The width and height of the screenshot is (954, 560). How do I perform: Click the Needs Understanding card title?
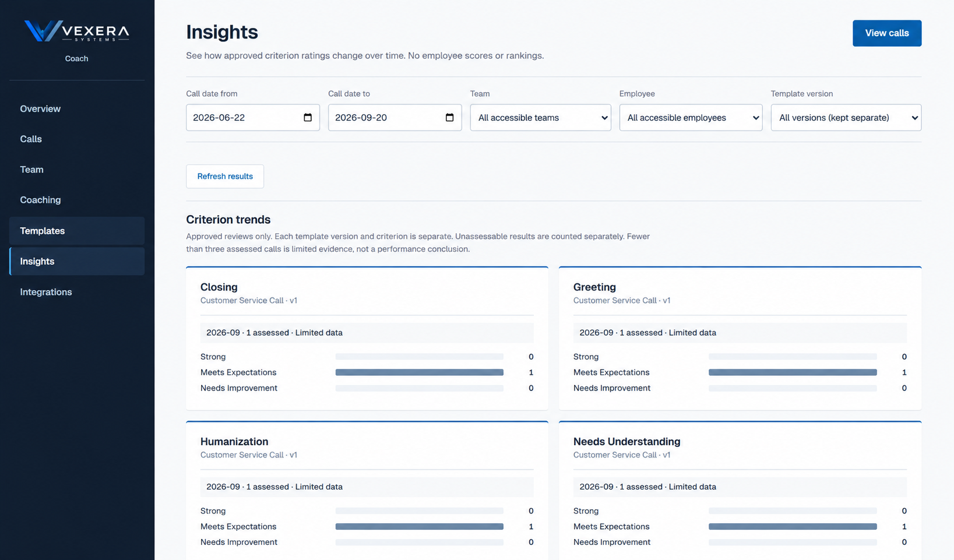point(626,442)
